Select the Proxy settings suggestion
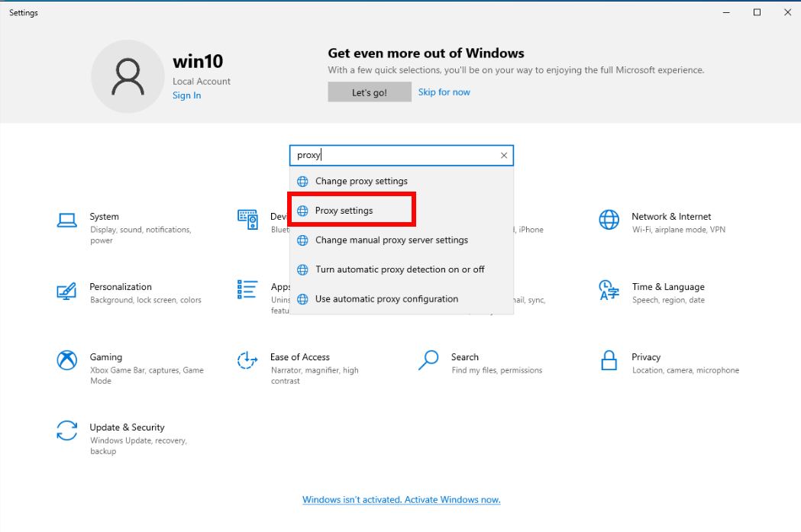 [402, 211]
